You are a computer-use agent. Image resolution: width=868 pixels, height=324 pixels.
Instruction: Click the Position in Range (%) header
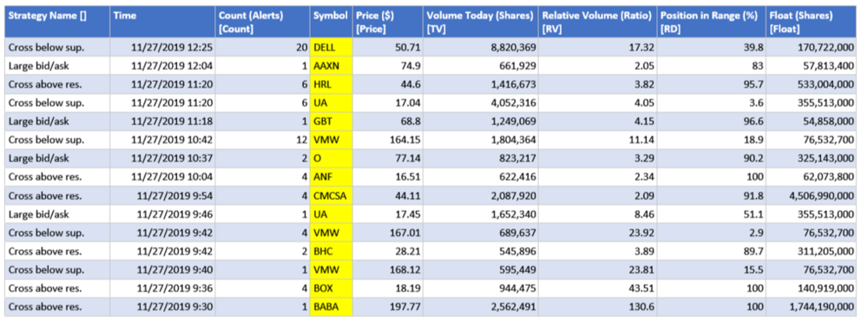pyautogui.click(x=712, y=22)
